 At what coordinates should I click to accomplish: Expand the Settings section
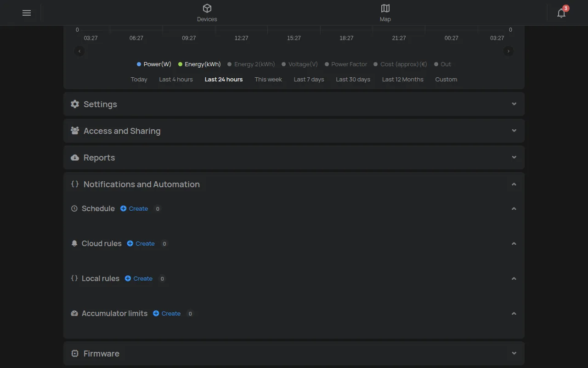coord(294,104)
